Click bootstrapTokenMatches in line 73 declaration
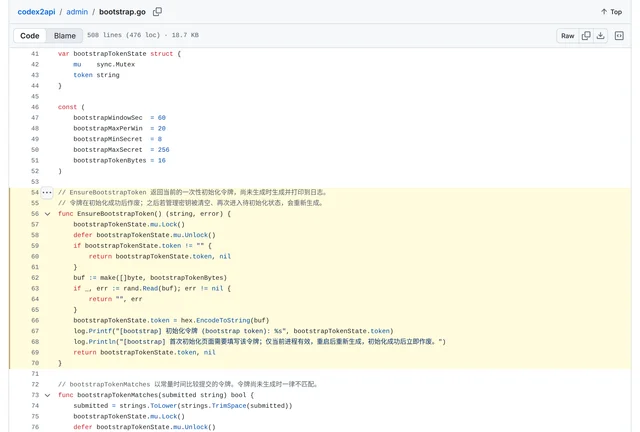The image size is (640, 432). pyautogui.click(x=118, y=395)
